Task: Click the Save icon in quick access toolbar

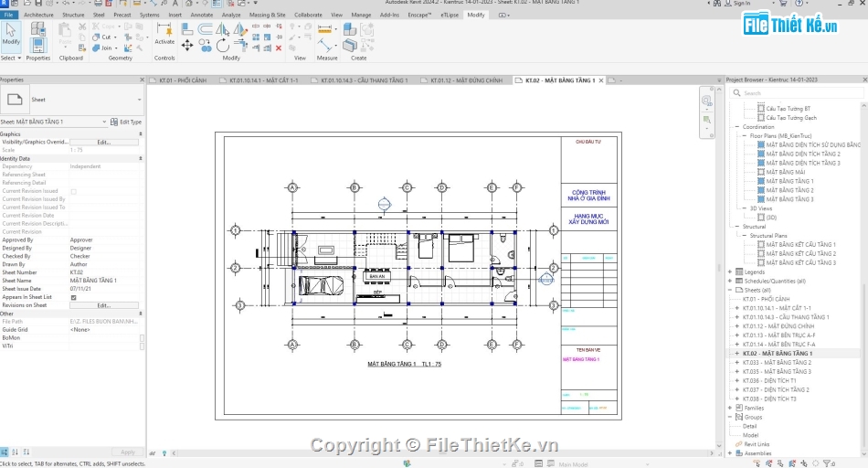Action: [37, 4]
